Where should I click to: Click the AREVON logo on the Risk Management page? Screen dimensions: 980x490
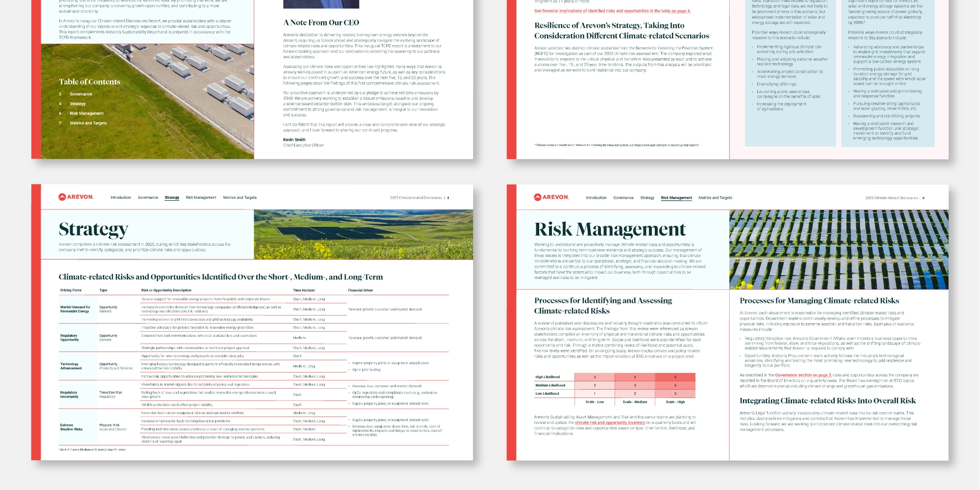pos(551,197)
